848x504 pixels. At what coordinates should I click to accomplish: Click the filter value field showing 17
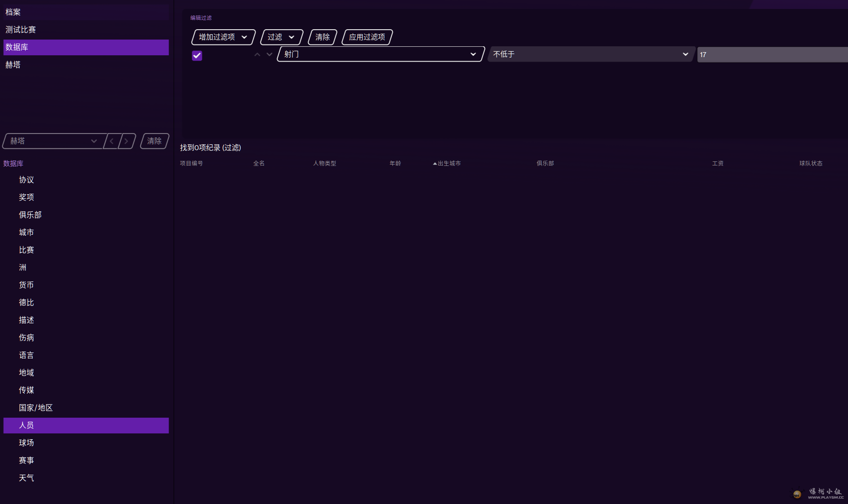[x=772, y=54]
